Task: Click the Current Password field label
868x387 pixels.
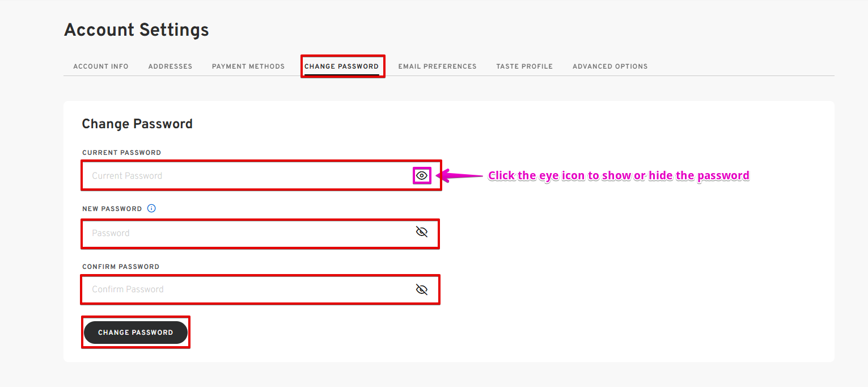Action: 121,153
